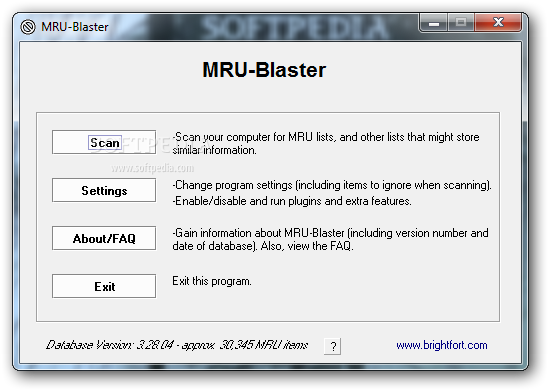Click the large MRU-Blaster heading

[264, 70]
